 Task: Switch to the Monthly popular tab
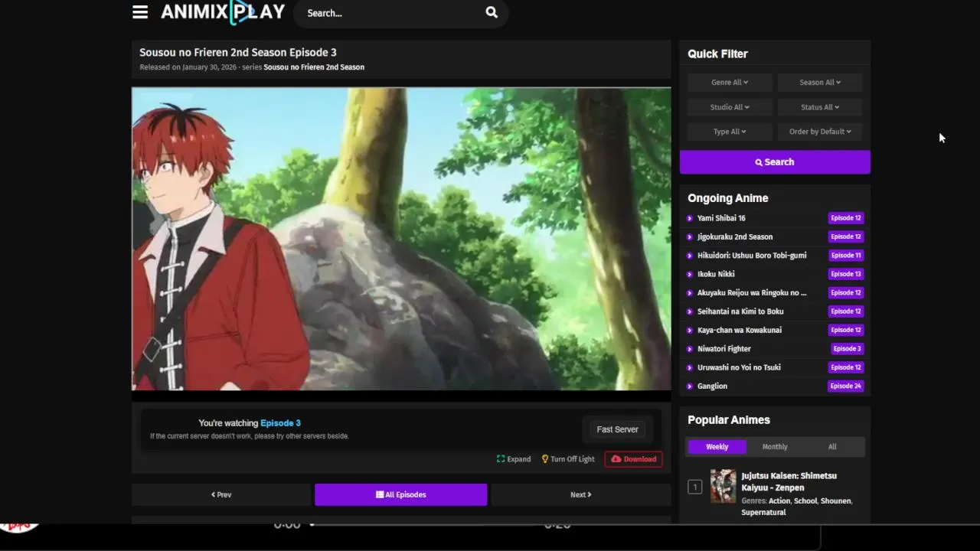(x=775, y=447)
